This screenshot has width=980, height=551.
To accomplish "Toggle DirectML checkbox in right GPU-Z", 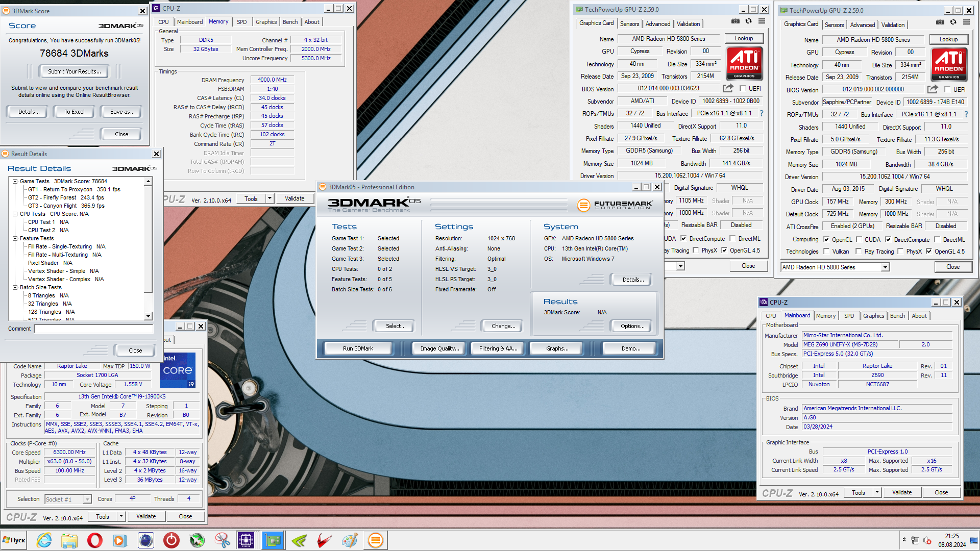I will tap(937, 240).
